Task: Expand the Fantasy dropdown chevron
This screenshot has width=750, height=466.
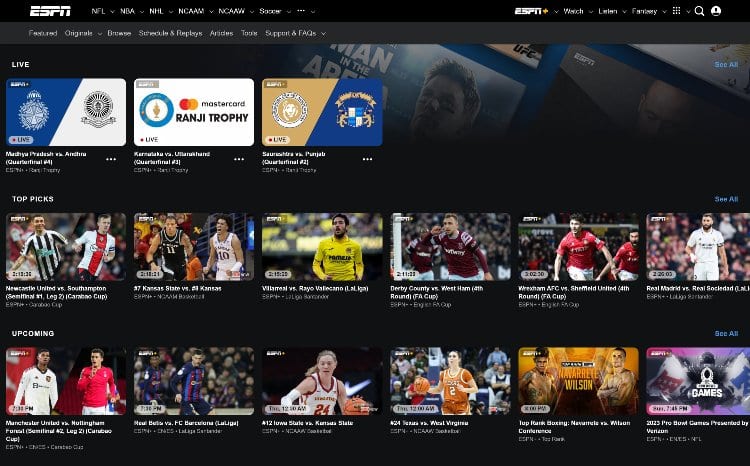Action: pyautogui.click(x=664, y=11)
